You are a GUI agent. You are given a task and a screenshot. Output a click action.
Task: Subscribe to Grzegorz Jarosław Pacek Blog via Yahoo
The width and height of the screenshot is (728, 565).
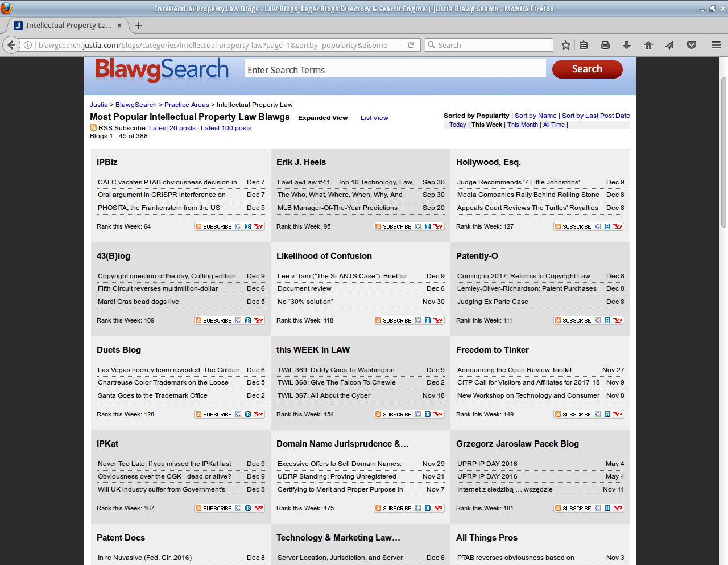click(618, 508)
